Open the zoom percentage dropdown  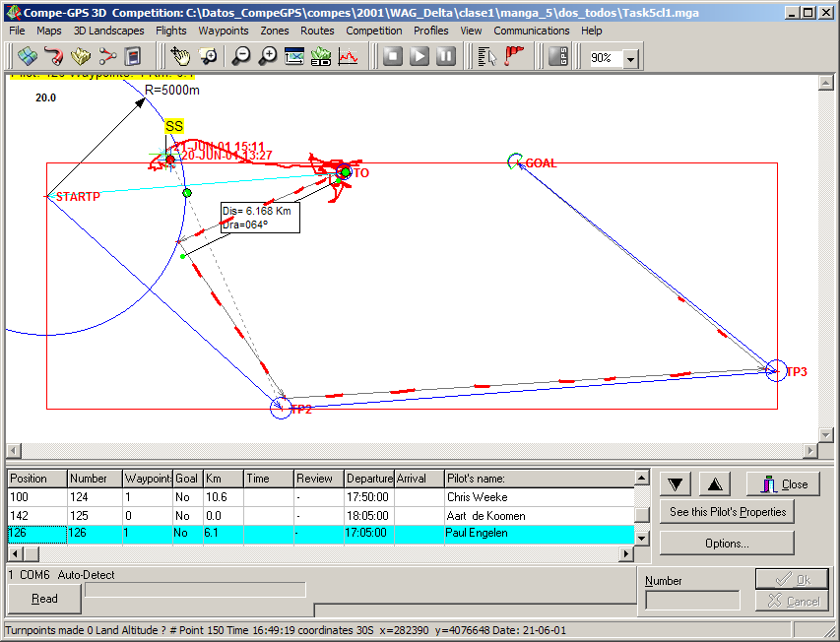[x=630, y=58]
